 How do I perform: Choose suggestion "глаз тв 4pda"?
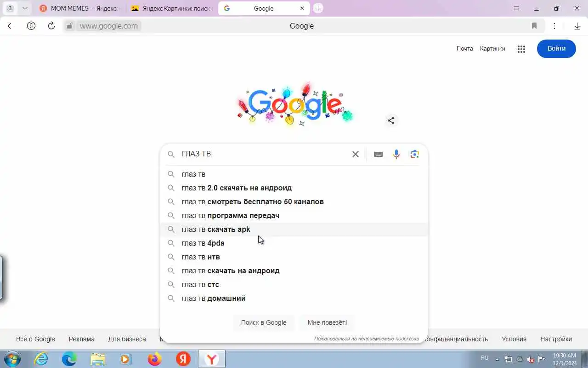(294, 243)
